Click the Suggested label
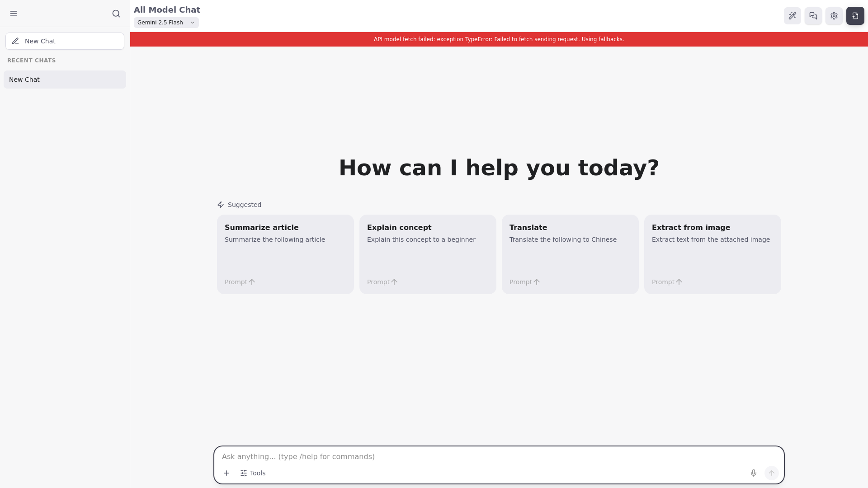 pyautogui.click(x=245, y=205)
